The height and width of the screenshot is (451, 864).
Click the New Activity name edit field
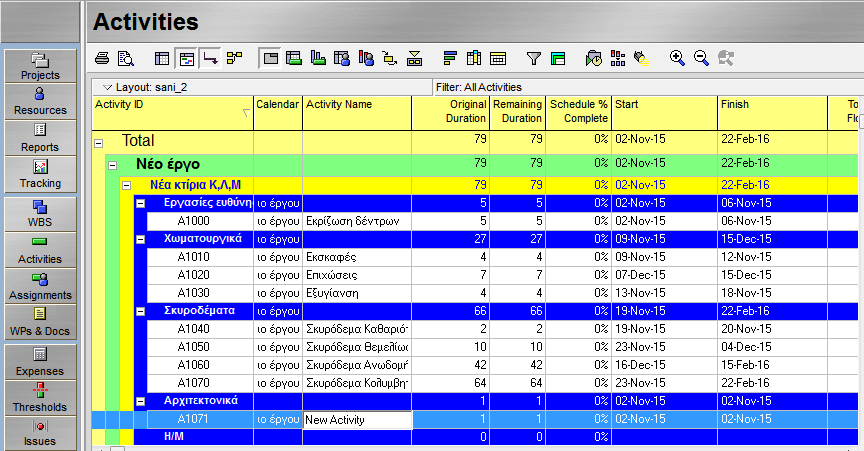click(357, 420)
